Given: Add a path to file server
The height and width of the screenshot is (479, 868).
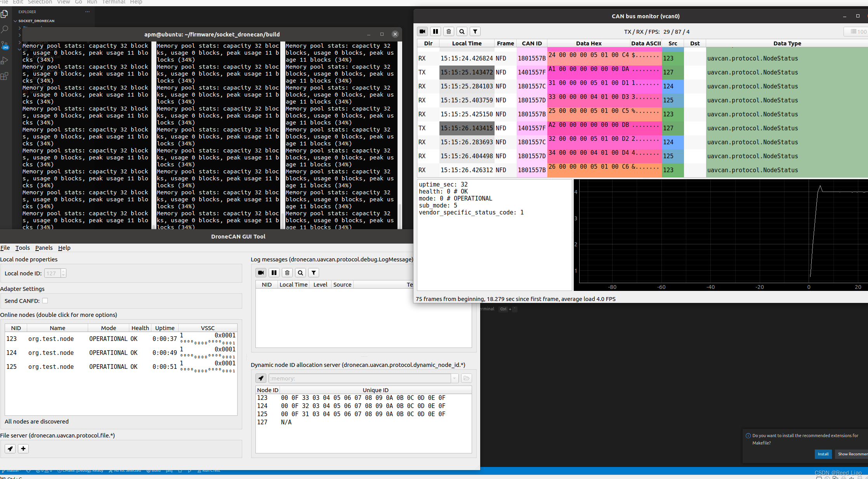Looking at the screenshot, I should point(23,449).
